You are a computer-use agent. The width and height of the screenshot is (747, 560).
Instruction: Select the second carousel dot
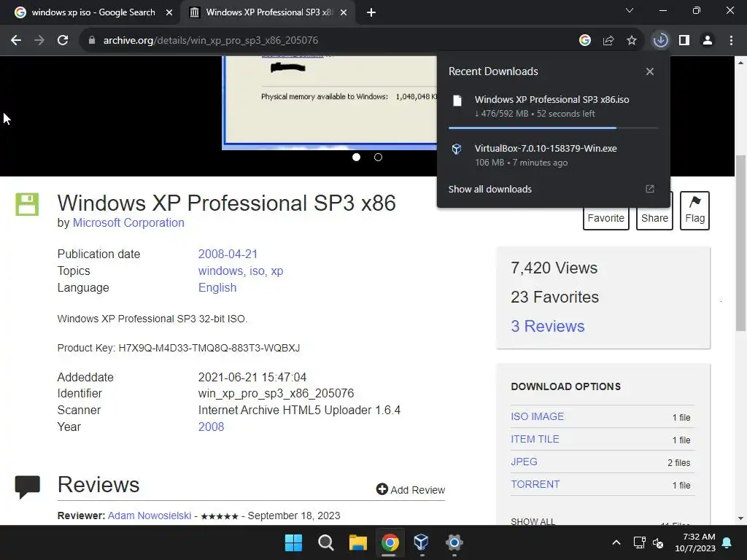pos(378,157)
